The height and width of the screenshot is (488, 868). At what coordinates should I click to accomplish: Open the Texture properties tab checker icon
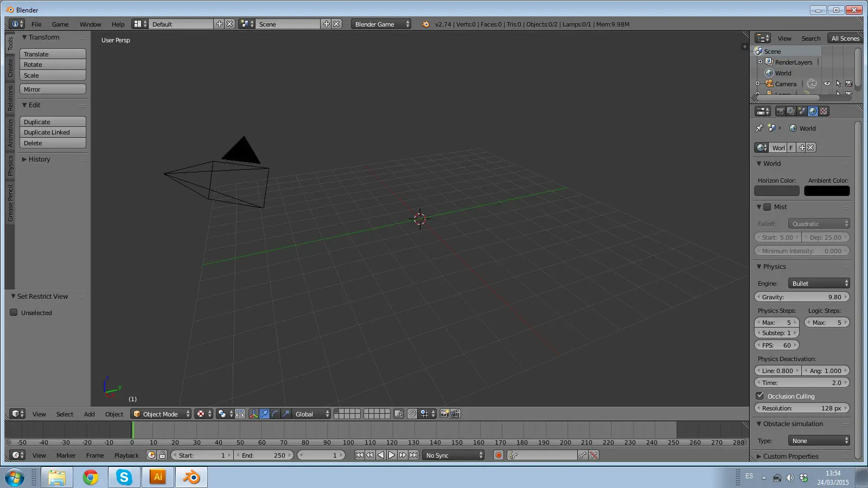coord(824,111)
